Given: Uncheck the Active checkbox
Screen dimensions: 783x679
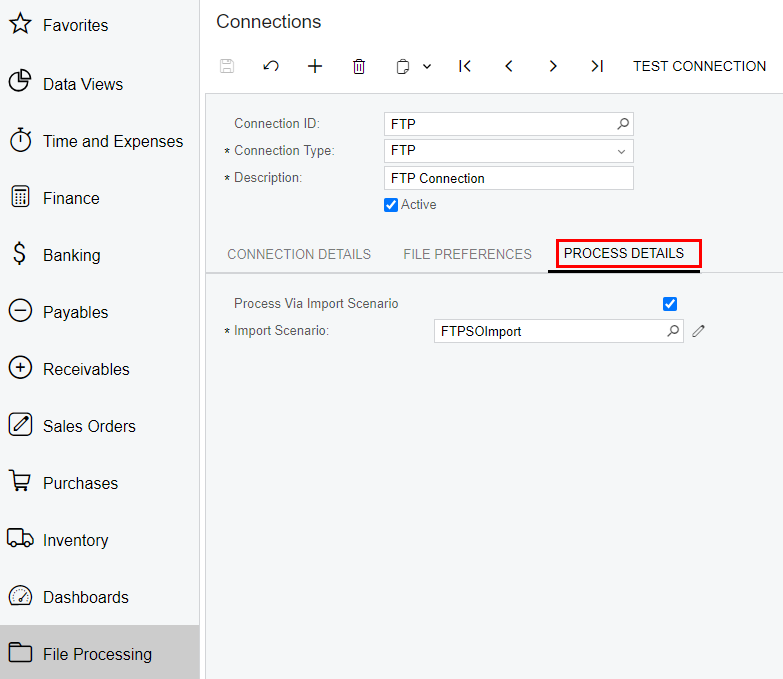Looking at the screenshot, I should click(x=391, y=205).
